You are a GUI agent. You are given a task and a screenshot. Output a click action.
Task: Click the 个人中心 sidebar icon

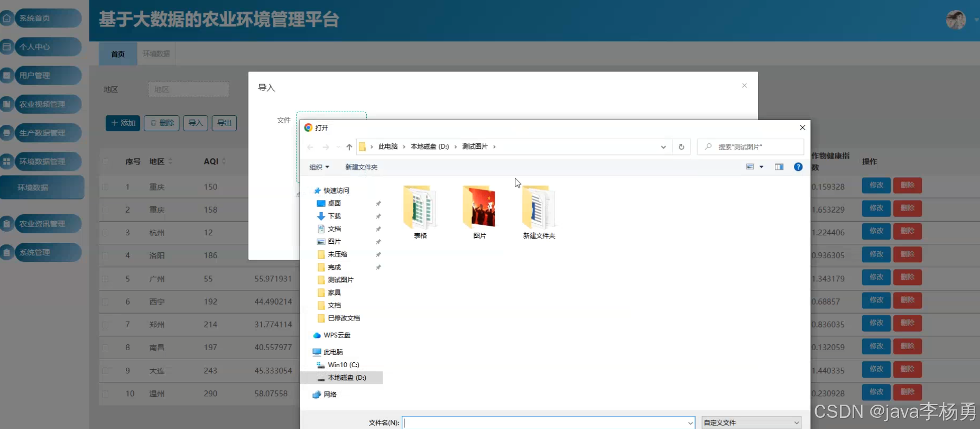(x=7, y=47)
